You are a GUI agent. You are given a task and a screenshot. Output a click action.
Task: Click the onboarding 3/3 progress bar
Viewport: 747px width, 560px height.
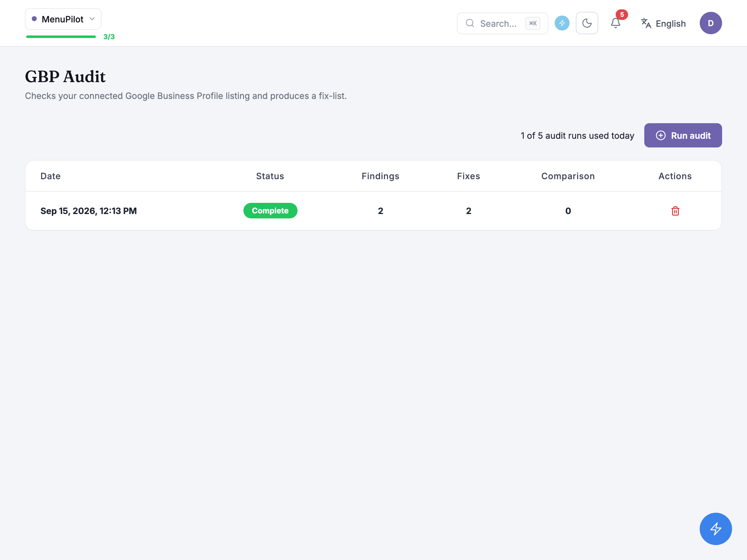(61, 36)
